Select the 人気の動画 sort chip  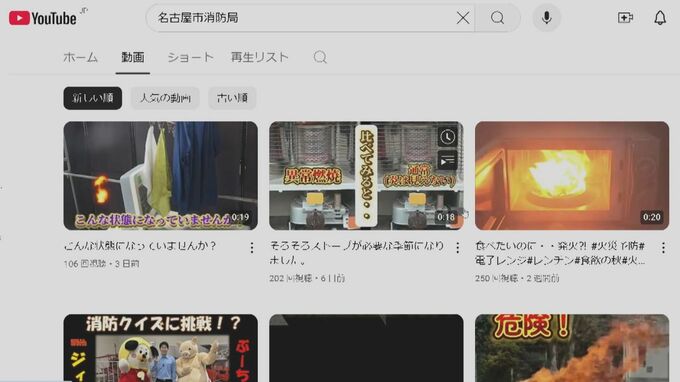[x=165, y=98]
